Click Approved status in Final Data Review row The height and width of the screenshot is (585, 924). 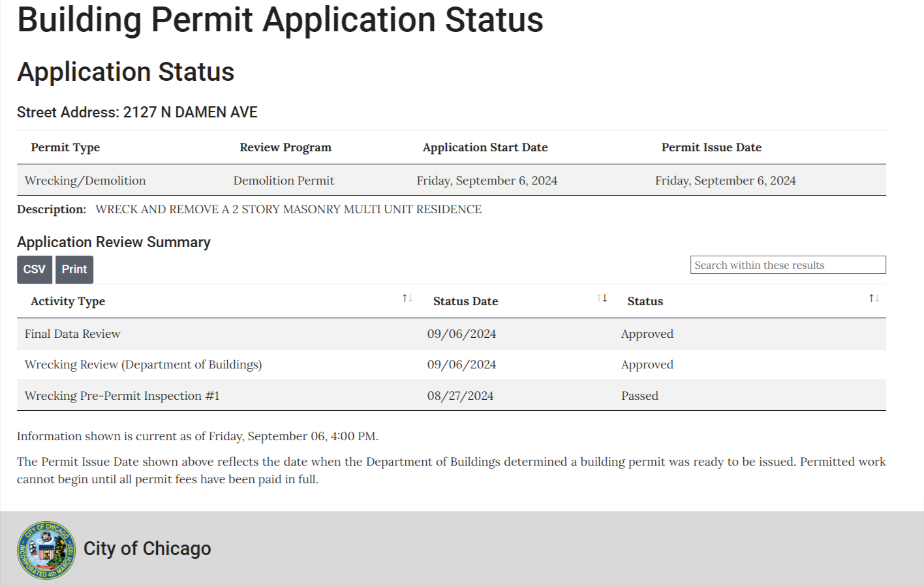647,334
